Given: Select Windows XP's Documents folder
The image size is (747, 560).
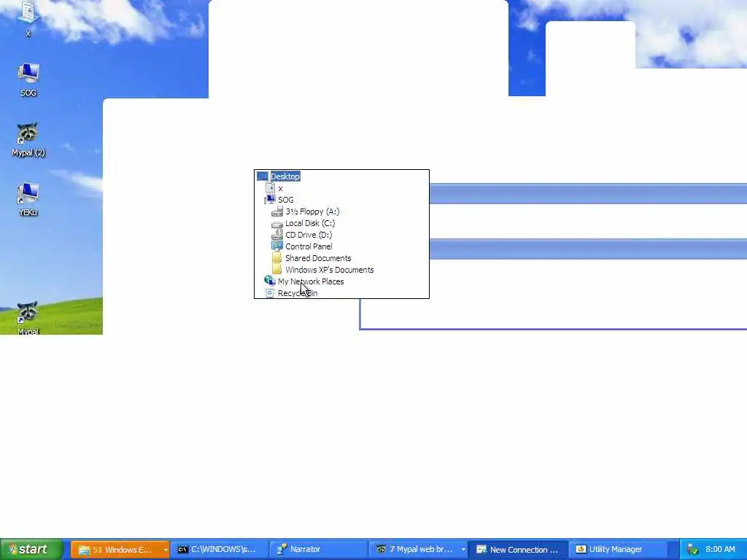Looking at the screenshot, I should [329, 270].
